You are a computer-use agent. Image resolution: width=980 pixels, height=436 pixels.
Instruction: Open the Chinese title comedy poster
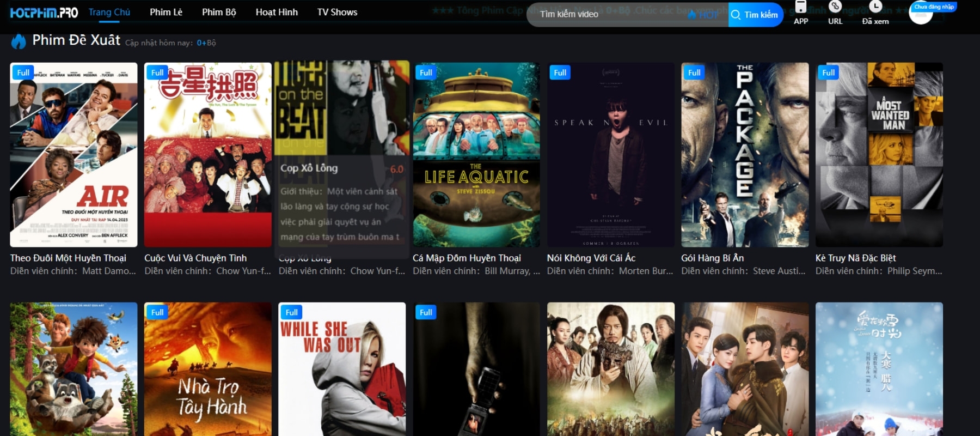click(x=208, y=155)
